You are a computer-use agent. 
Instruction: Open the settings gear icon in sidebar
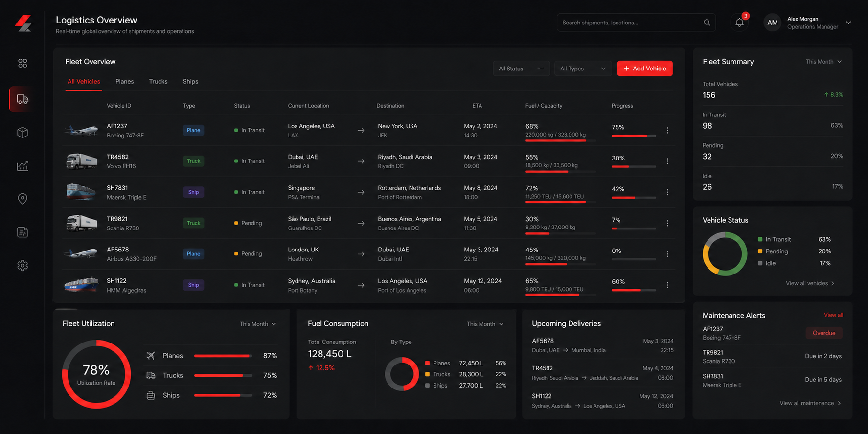[23, 265]
